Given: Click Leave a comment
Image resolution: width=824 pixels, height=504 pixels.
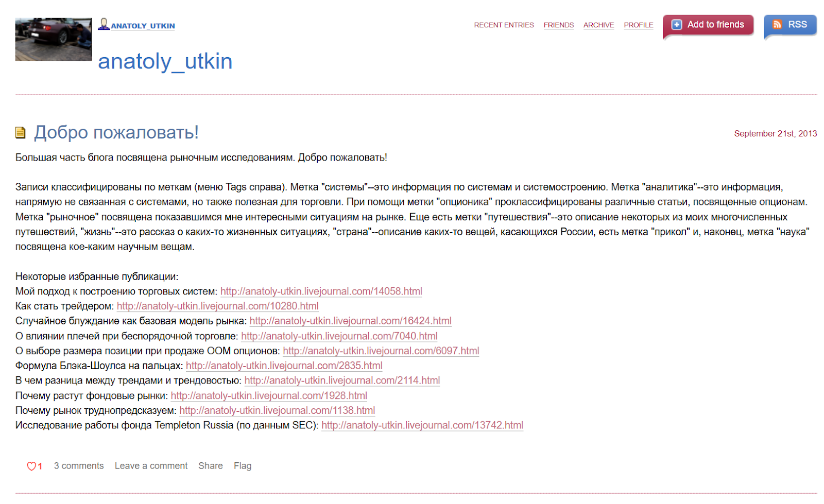Looking at the screenshot, I should (x=151, y=466).
